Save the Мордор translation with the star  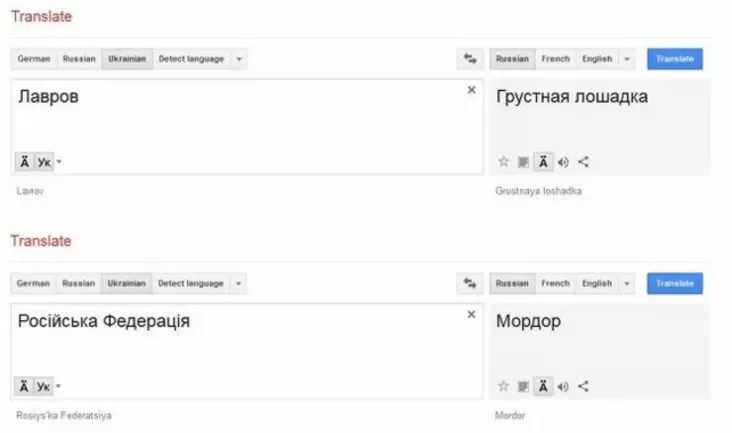(x=503, y=387)
